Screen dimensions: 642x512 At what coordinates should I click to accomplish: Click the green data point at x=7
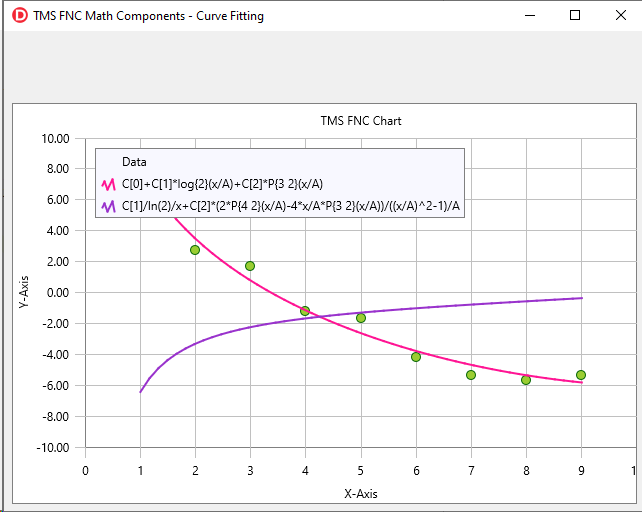point(471,375)
